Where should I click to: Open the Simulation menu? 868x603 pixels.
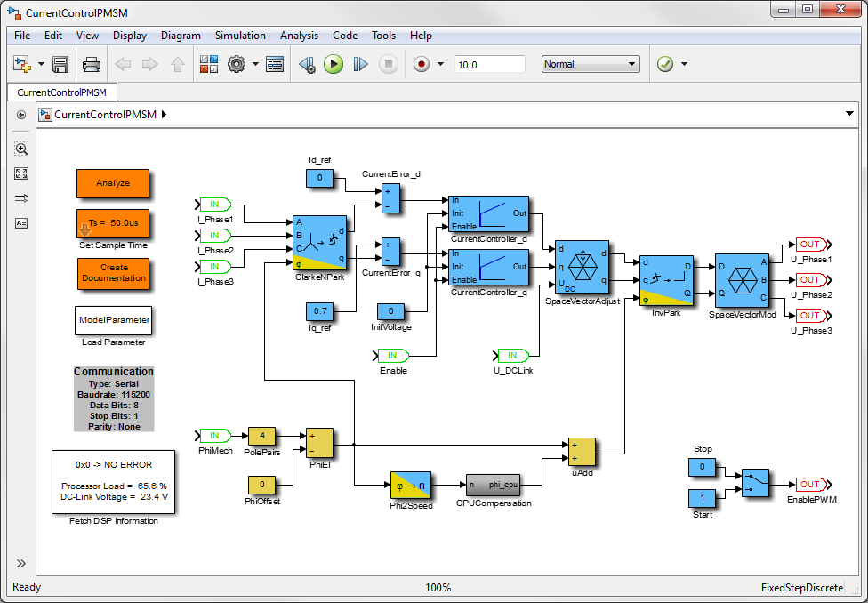(240, 36)
